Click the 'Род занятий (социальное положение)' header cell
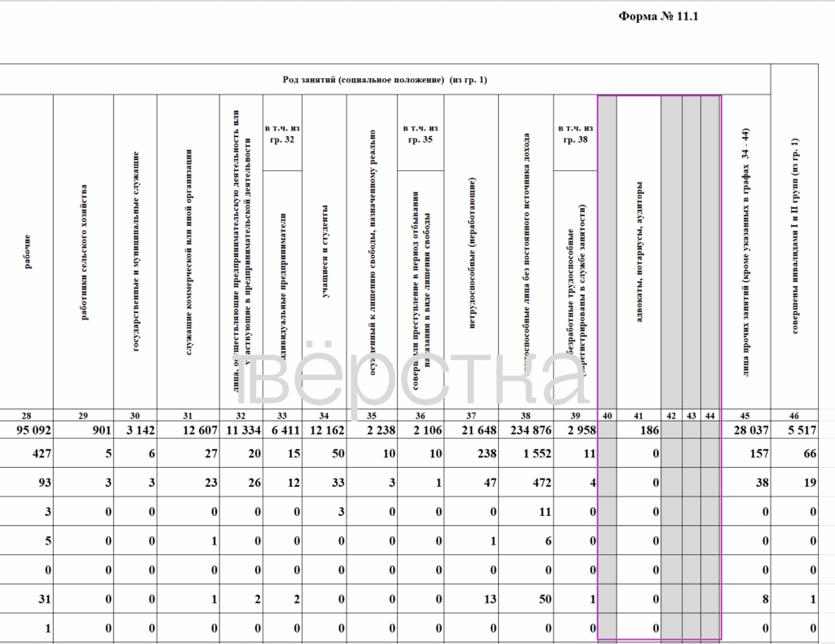This screenshot has height=644, width=835. click(385, 80)
